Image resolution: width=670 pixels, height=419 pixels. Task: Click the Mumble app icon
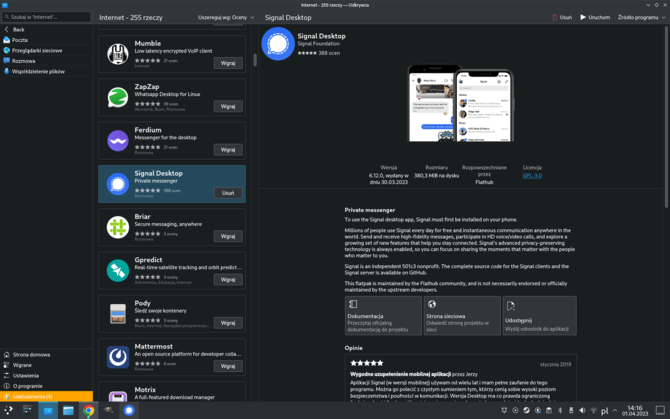click(118, 54)
